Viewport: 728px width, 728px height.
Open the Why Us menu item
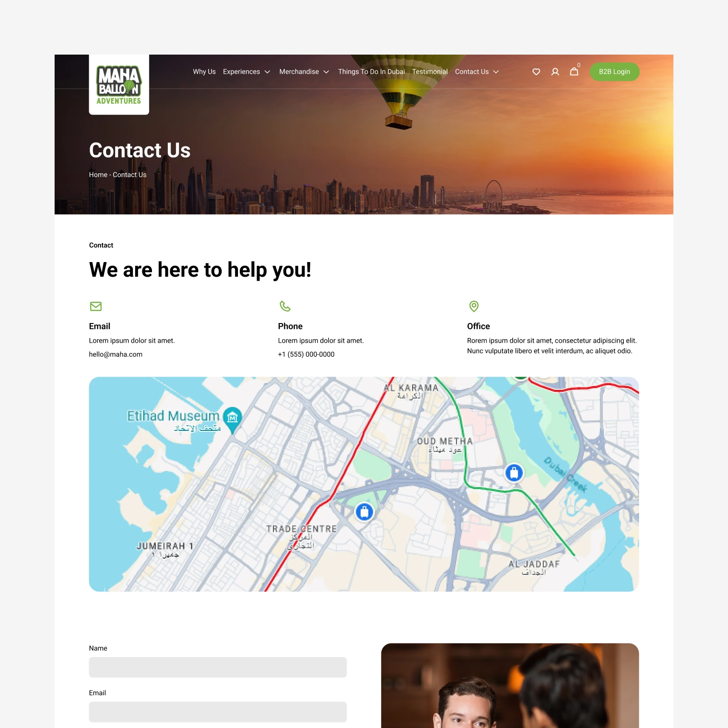click(x=204, y=72)
